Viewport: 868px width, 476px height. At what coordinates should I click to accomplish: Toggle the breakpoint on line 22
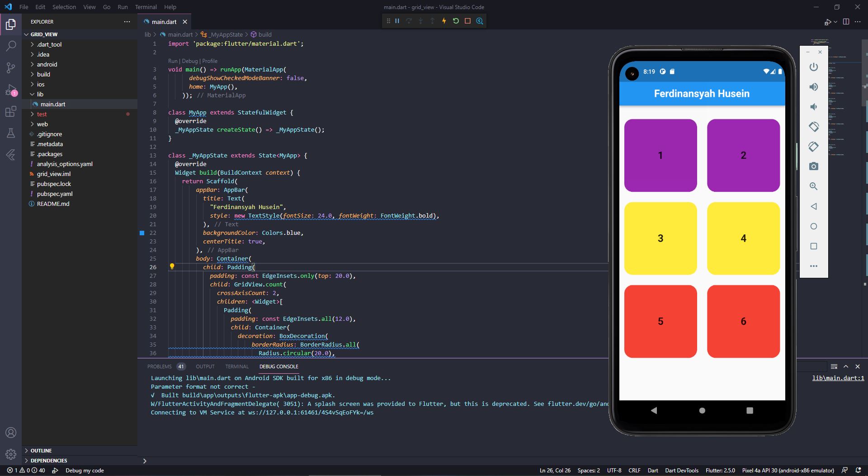tap(142, 233)
